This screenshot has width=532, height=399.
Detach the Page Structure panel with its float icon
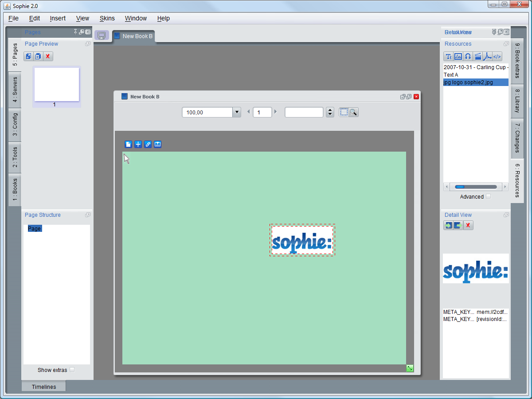[x=88, y=215]
